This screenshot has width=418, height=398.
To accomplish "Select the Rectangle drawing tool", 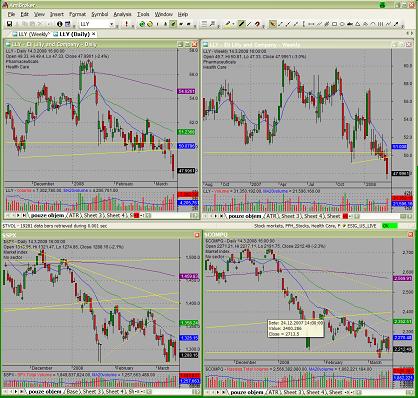I will [x=334, y=24].
